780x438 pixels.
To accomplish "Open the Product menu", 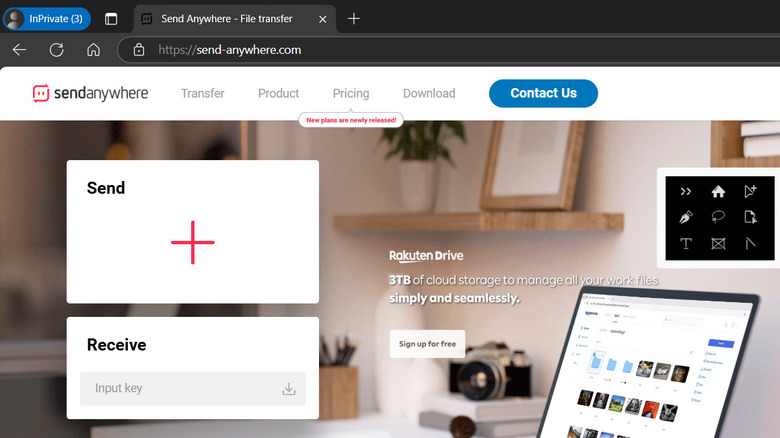I will [x=278, y=93].
